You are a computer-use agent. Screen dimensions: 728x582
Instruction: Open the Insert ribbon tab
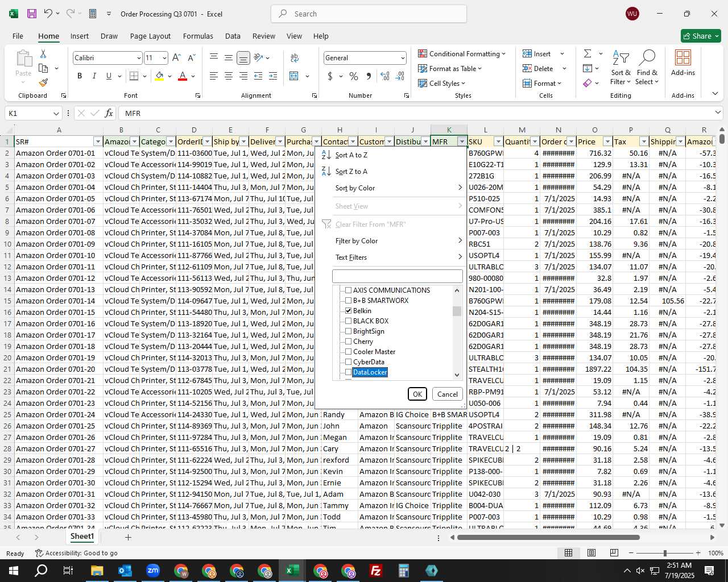(80, 36)
